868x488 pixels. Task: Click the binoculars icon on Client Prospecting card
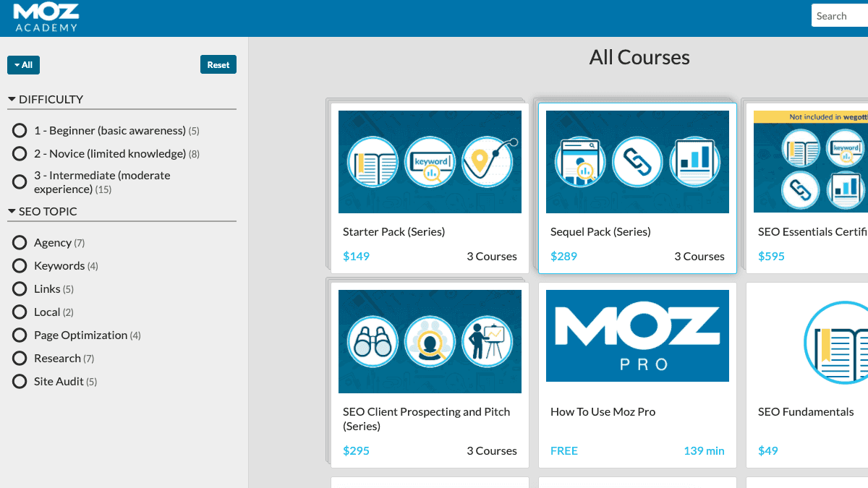373,342
